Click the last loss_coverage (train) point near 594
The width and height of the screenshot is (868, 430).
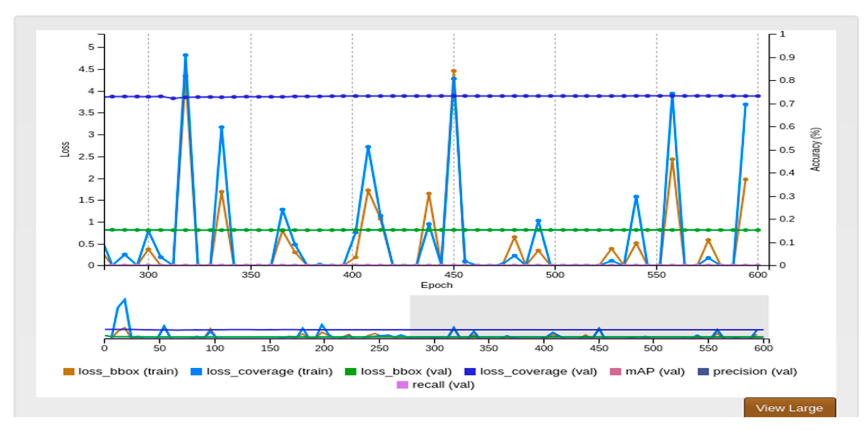pos(745,105)
